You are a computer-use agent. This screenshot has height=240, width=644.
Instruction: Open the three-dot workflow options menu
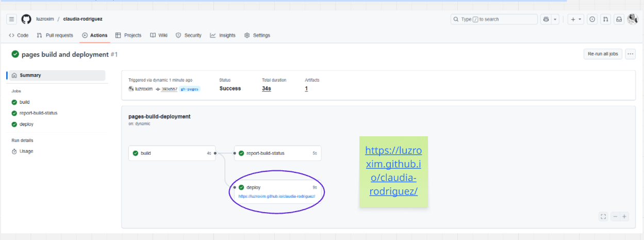[630, 54]
